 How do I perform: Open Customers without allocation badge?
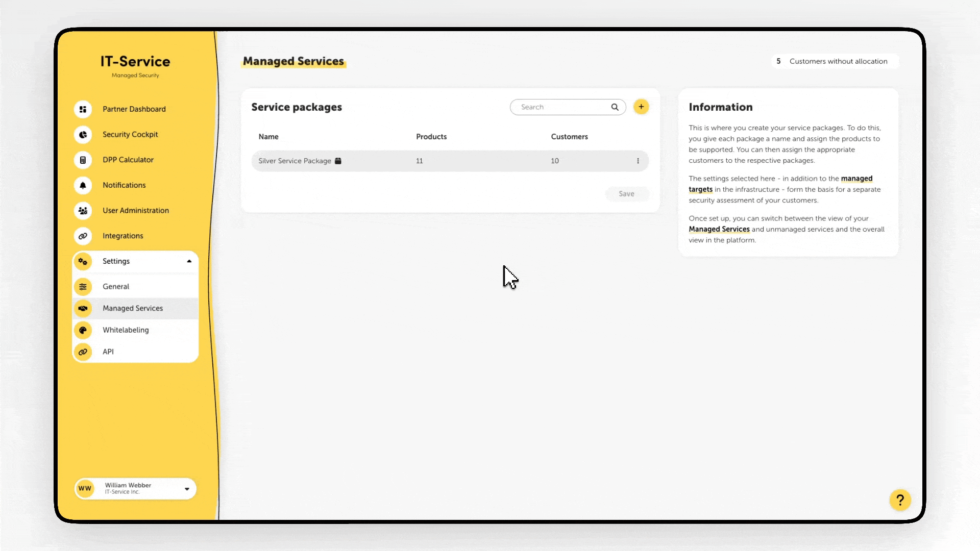835,61
